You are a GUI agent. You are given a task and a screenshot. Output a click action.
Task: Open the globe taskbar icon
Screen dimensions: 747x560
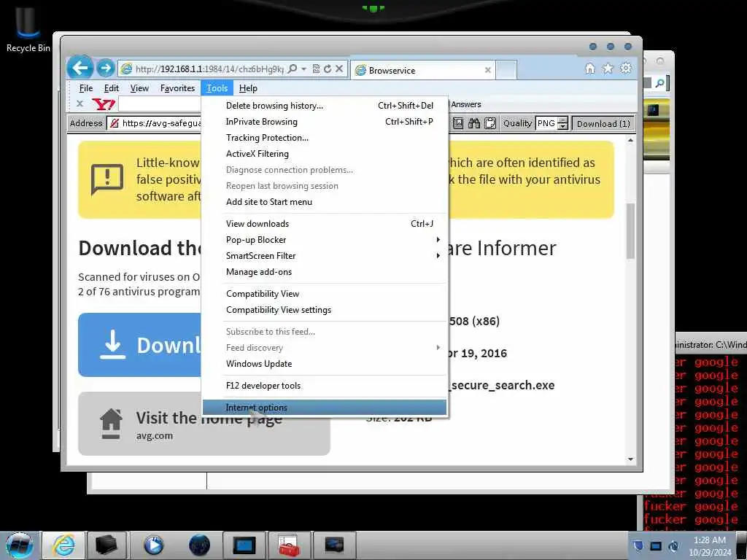click(x=199, y=545)
